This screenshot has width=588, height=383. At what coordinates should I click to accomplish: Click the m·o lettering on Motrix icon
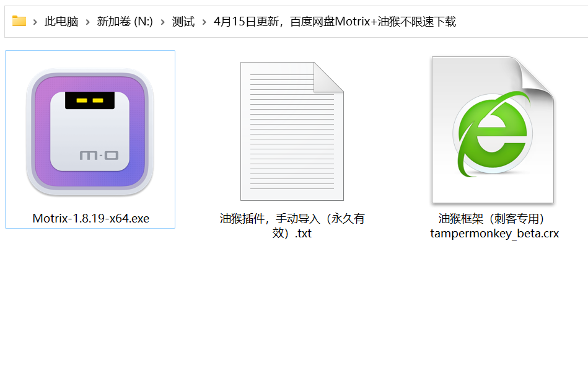(x=99, y=155)
